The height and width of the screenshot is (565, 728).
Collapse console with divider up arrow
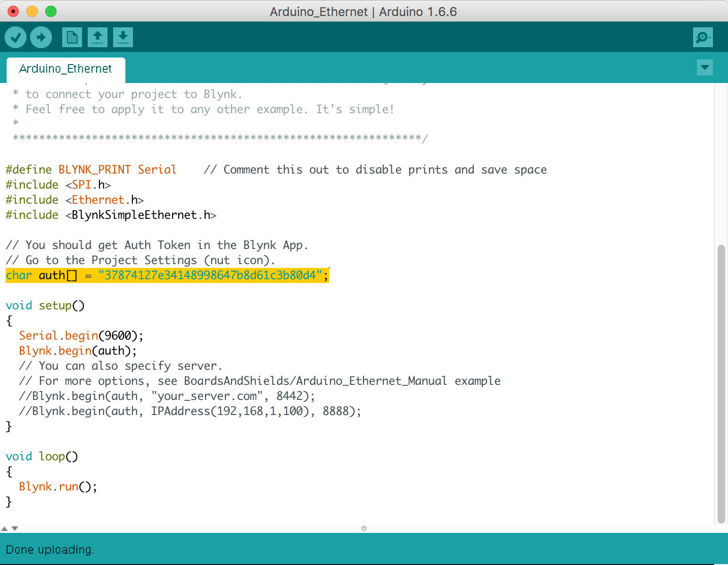[x=5, y=529]
